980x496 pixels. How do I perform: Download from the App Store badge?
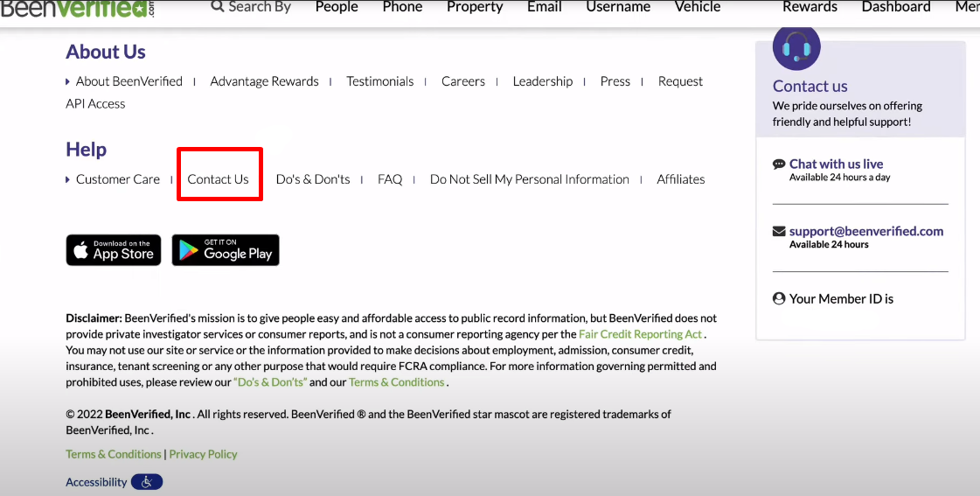114,250
